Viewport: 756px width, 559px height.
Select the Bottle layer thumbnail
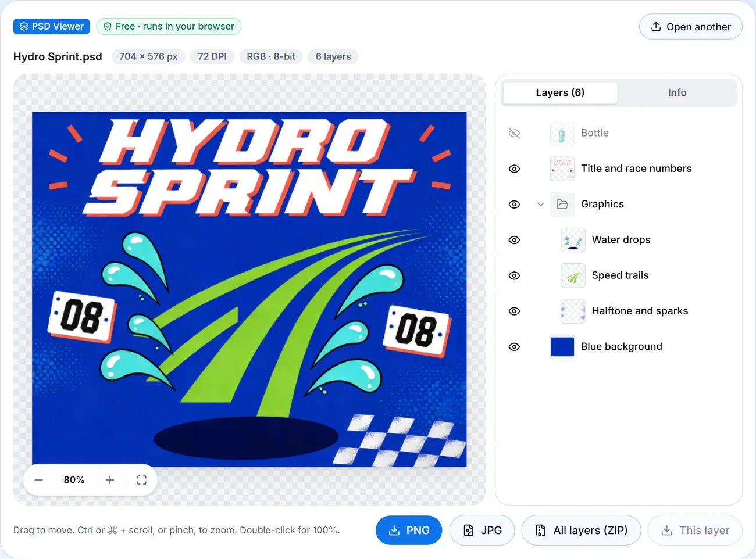(x=562, y=133)
